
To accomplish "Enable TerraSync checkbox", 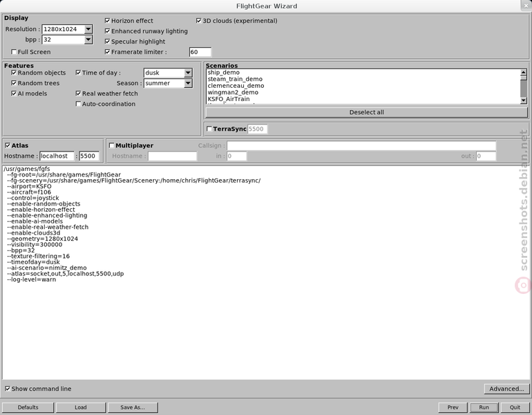I will pos(209,129).
